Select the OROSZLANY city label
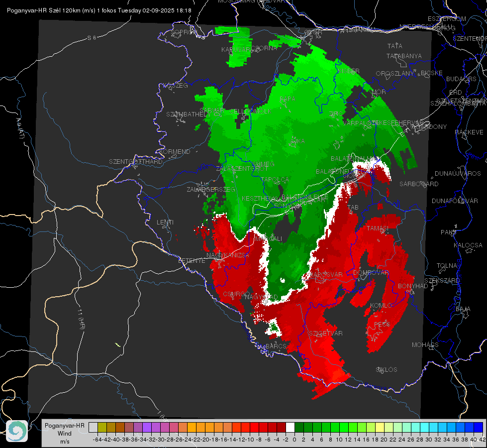This screenshot has height=448, width=487. point(395,73)
